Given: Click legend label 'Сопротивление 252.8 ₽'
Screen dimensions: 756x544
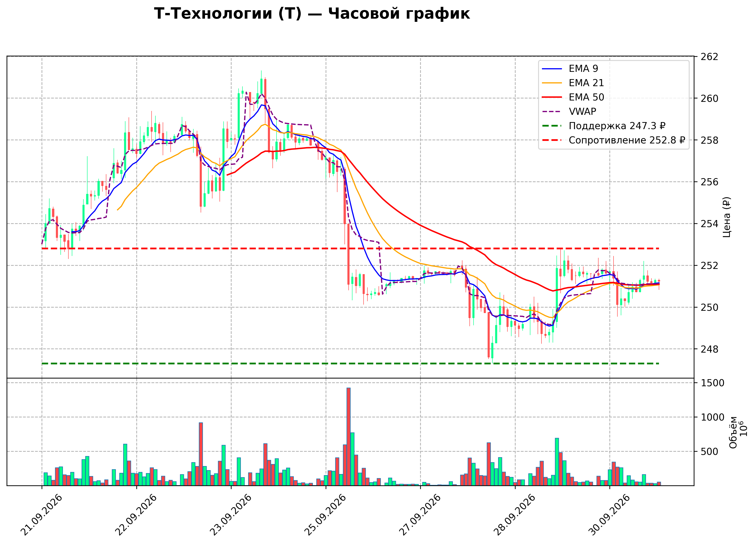Looking at the screenshot, I should [x=627, y=140].
